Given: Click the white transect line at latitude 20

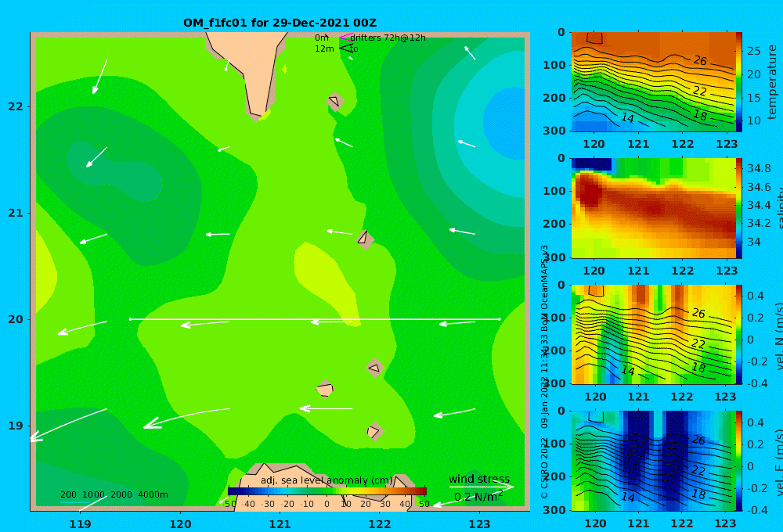Looking at the screenshot, I should [x=315, y=319].
